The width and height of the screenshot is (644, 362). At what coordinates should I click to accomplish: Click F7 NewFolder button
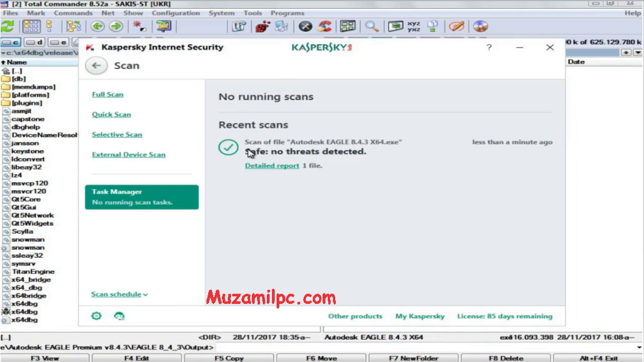[413, 359]
